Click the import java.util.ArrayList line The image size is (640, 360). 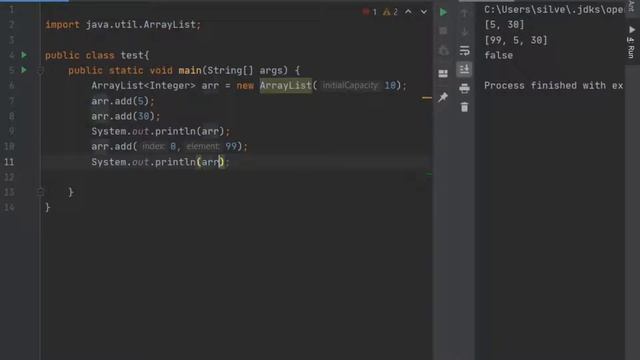(123, 24)
